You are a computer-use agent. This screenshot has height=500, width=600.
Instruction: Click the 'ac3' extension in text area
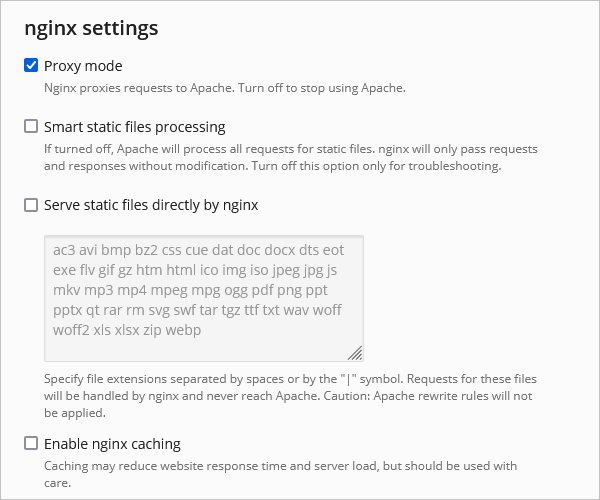point(66,250)
